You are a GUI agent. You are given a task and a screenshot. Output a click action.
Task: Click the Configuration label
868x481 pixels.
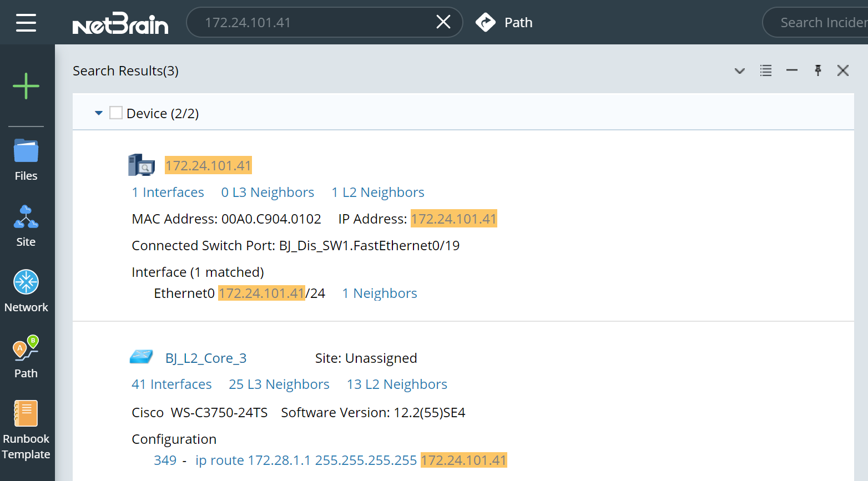[174, 439]
